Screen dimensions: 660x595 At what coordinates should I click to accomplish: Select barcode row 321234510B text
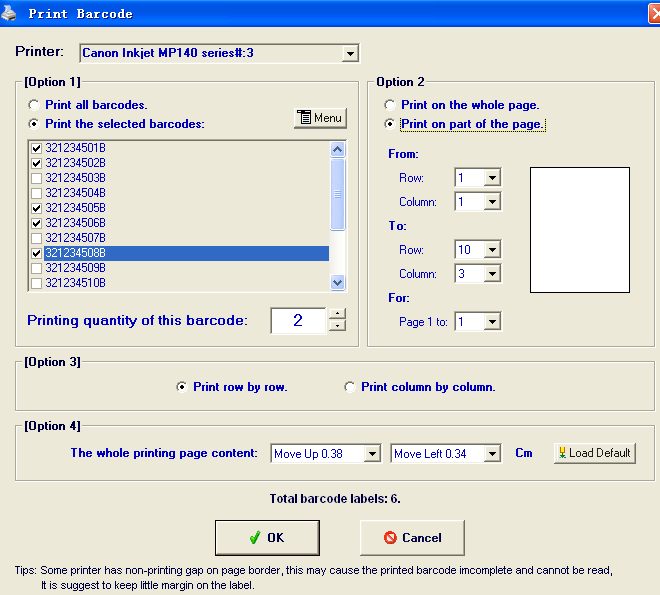pos(75,283)
